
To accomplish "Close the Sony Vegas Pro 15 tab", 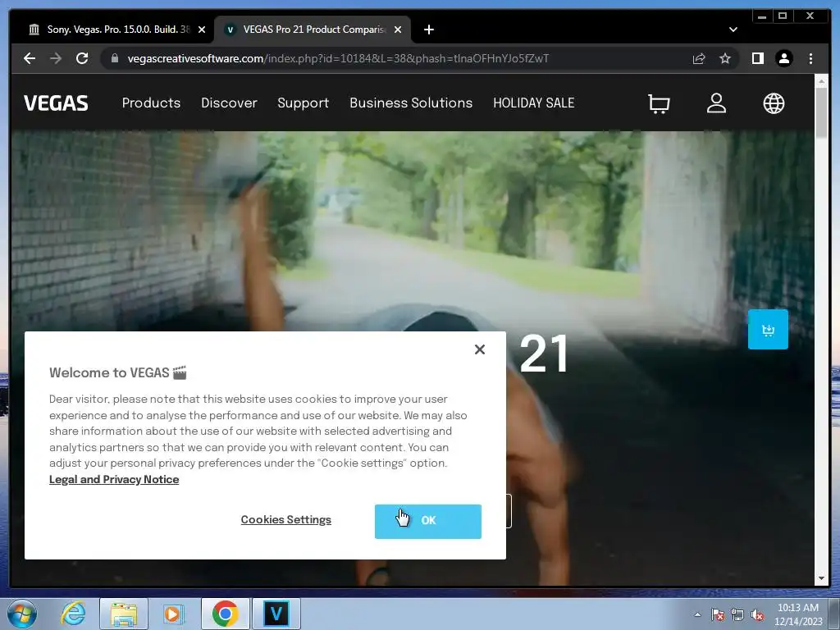I will coord(202,30).
